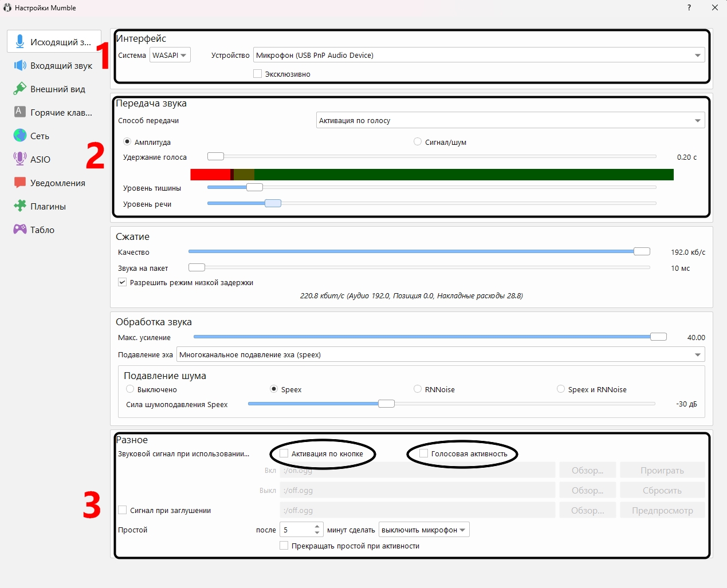Image resolution: width=727 pixels, height=588 pixels.
Task: Click the keyboard icon for hotkeys settings
Action: [20, 112]
